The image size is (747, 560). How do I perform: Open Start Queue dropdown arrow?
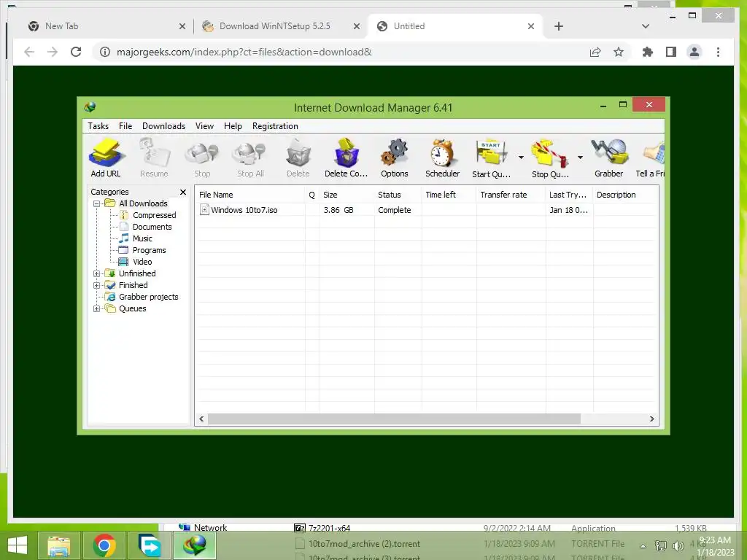521,157
